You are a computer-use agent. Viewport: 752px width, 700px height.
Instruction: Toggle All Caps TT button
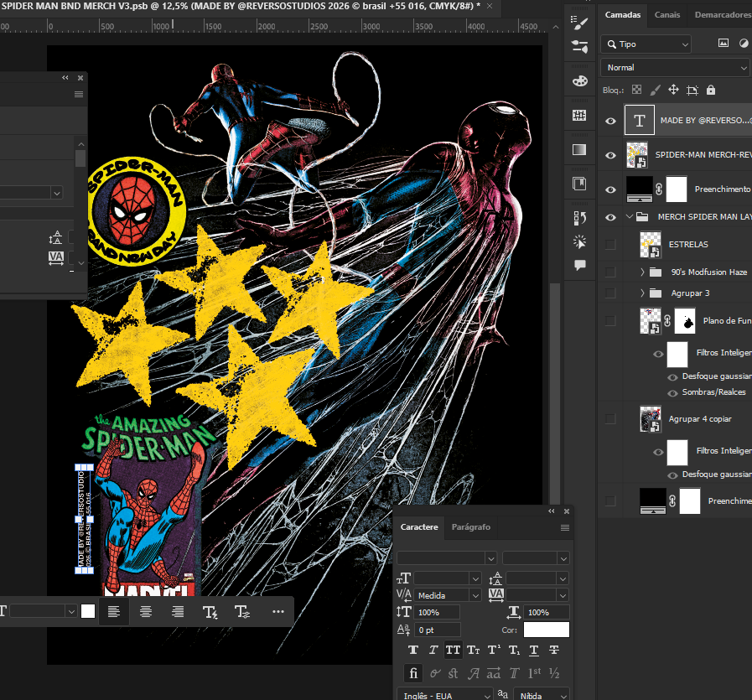click(x=453, y=650)
